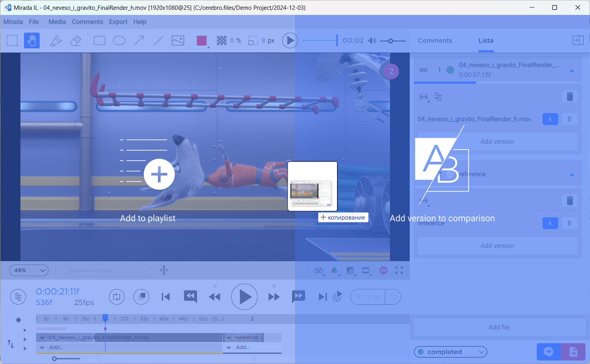Image resolution: width=590 pixels, height=364 pixels.
Task: Play the audio comment in the toolbar
Action: (290, 40)
